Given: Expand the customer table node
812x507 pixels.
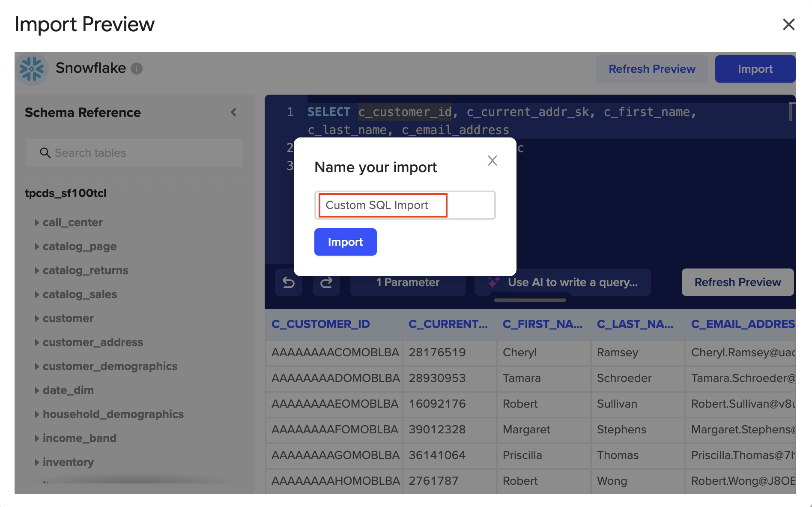Looking at the screenshot, I should (x=37, y=319).
